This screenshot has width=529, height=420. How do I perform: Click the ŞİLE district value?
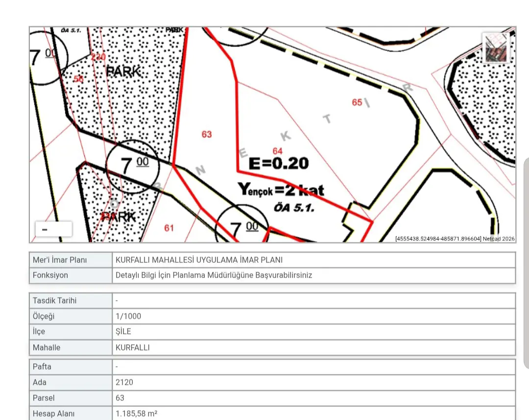(123, 331)
